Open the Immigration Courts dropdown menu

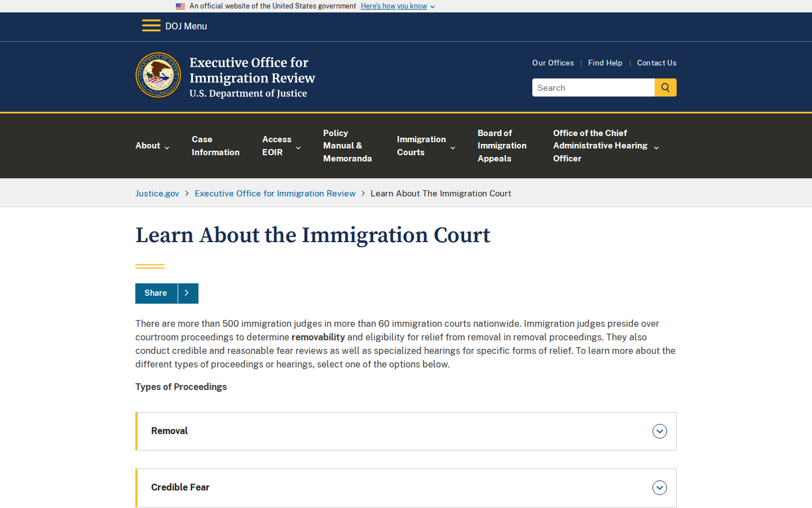pos(426,146)
